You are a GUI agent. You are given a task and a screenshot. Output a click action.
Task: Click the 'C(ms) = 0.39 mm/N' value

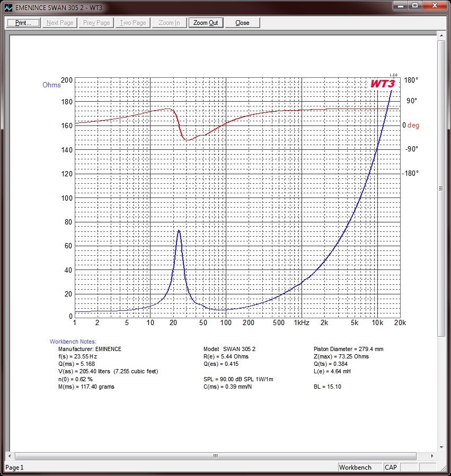(x=228, y=387)
